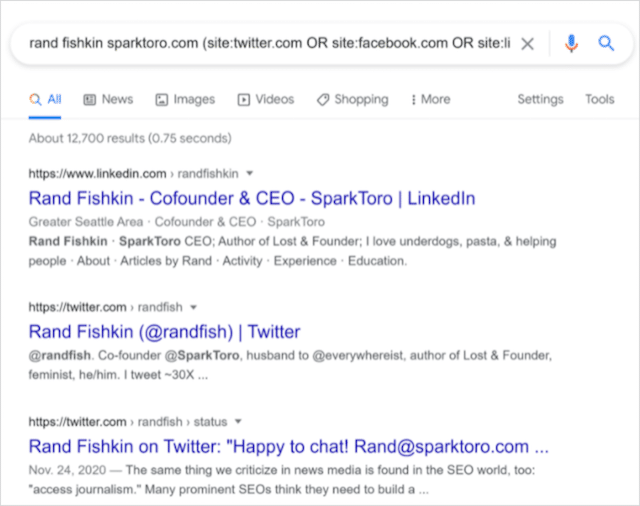The height and width of the screenshot is (506, 640).
Task: Open the More menu three-dot icon
Action: [413, 100]
